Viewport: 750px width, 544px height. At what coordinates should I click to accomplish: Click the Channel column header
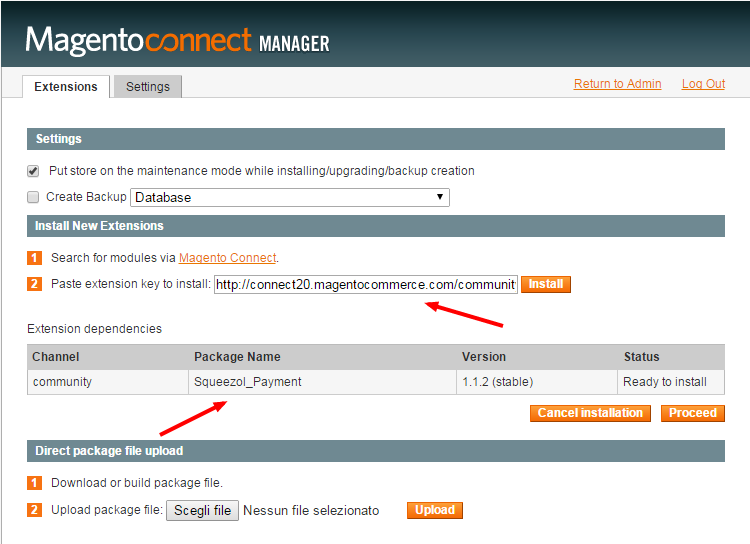point(108,357)
